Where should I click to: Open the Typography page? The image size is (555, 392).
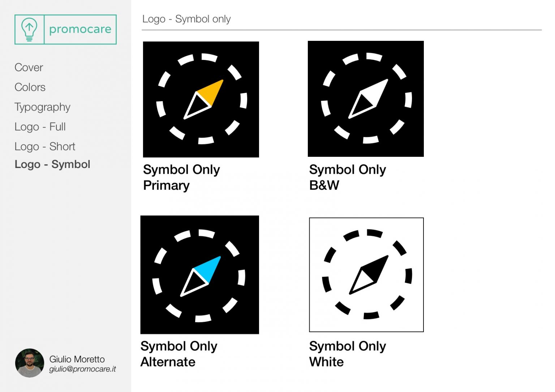pos(42,107)
